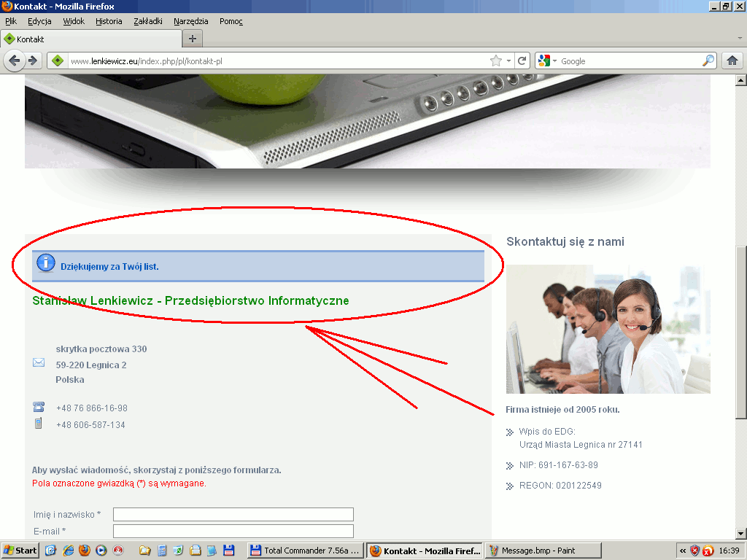Open the Google search engine selector

click(547, 61)
